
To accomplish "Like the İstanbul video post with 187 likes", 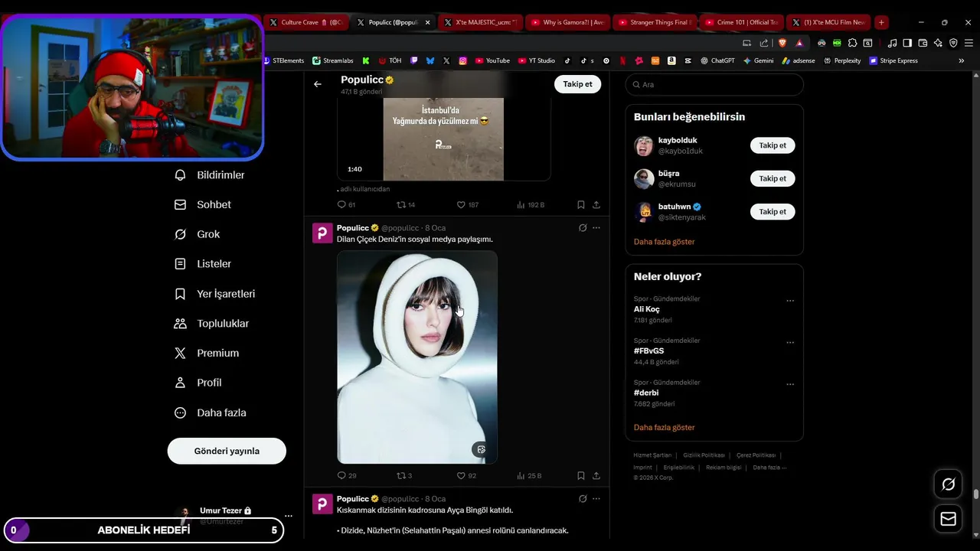I will (x=467, y=205).
